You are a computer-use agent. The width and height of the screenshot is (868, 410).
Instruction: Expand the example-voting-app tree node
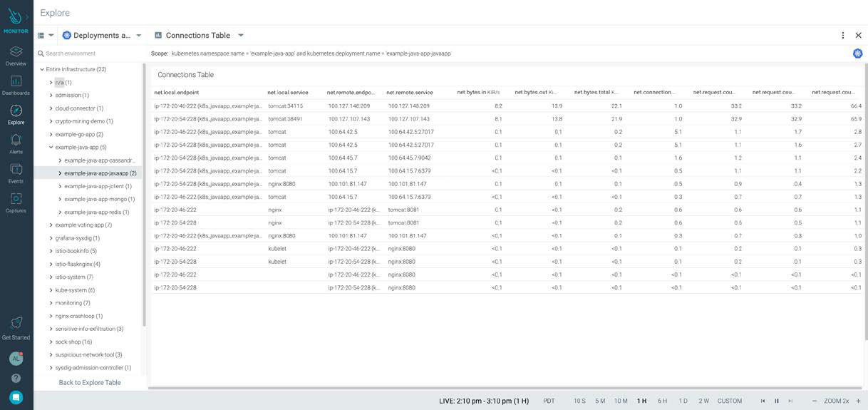[x=51, y=225]
